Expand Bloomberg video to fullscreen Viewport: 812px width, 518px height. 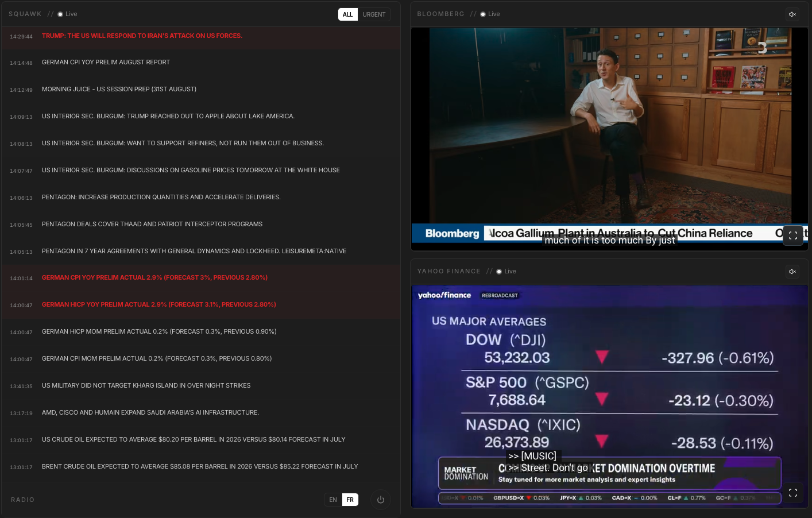point(793,235)
